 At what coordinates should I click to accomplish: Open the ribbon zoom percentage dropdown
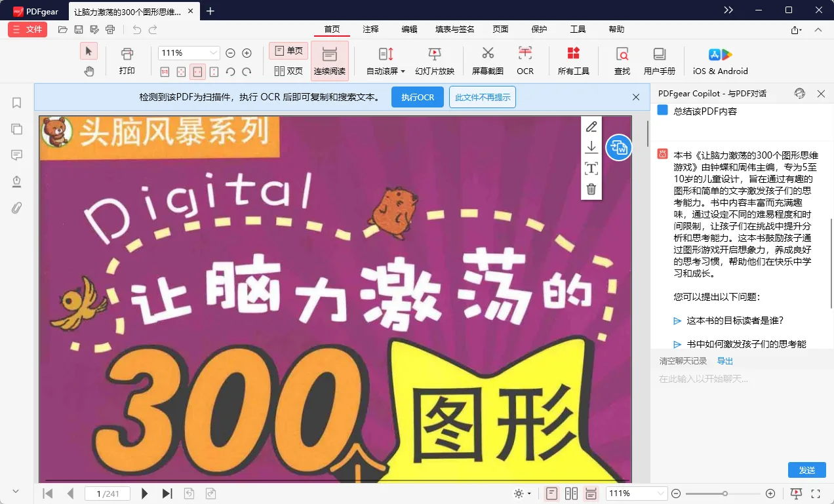[x=214, y=53]
